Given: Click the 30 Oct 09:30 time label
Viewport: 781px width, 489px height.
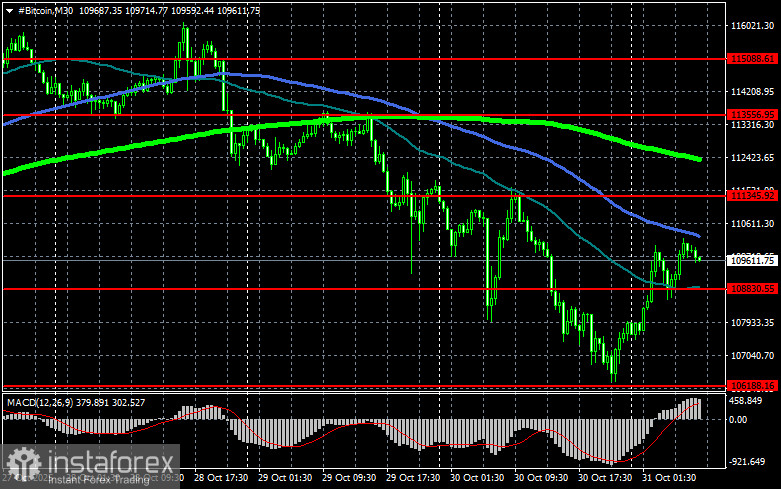Looking at the screenshot, I should coord(541,477).
